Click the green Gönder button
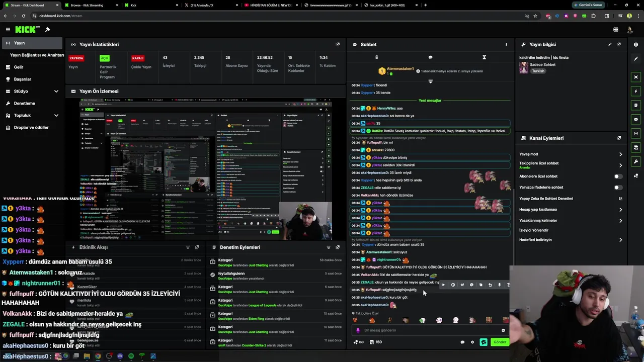This screenshot has width=644, height=362. click(x=500, y=342)
